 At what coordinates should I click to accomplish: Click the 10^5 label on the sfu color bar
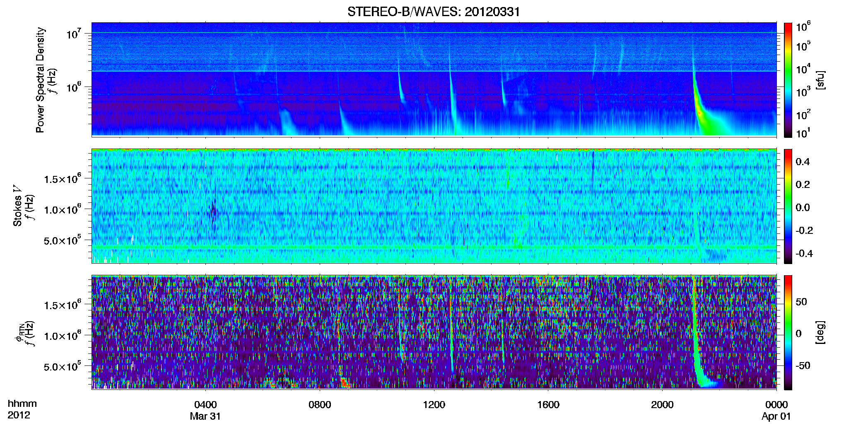[x=803, y=46]
